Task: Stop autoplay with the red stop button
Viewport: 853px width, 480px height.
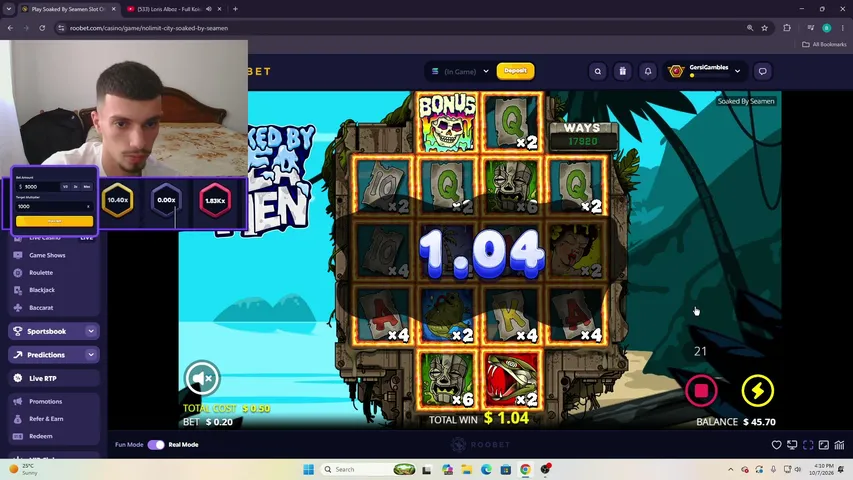Action: 701,390
